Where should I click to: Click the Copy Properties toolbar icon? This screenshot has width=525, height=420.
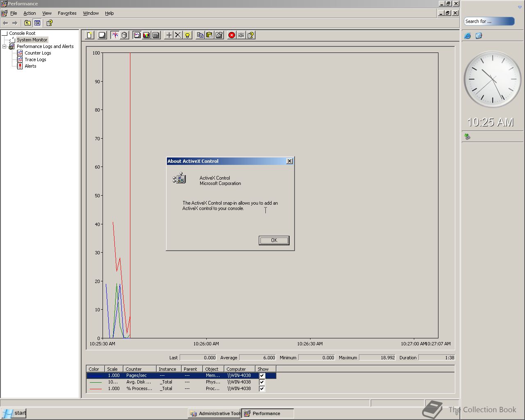tap(200, 35)
